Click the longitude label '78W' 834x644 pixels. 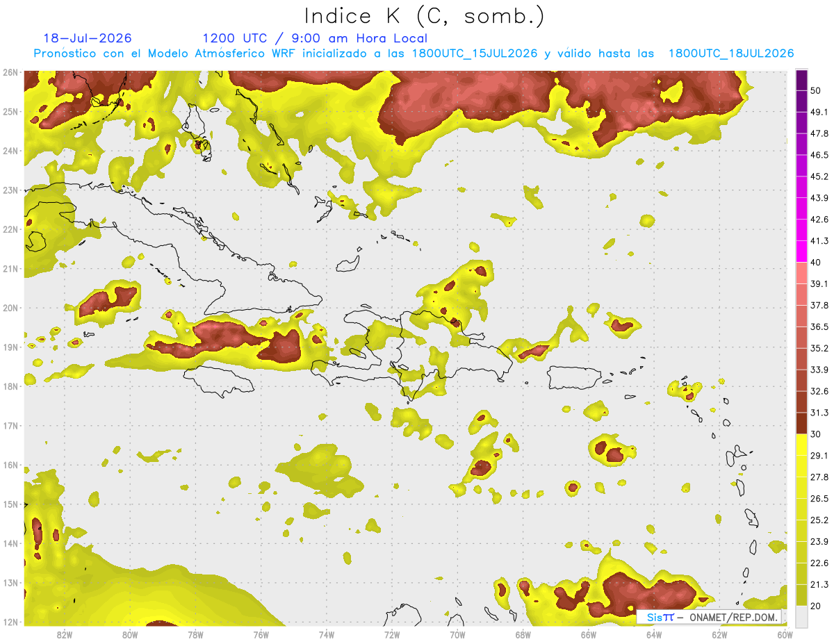tap(195, 634)
